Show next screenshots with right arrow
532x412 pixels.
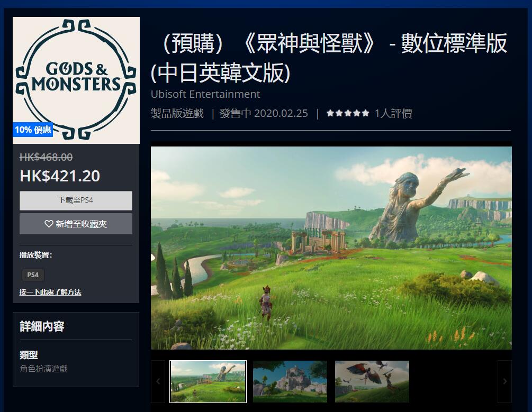(x=505, y=381)
